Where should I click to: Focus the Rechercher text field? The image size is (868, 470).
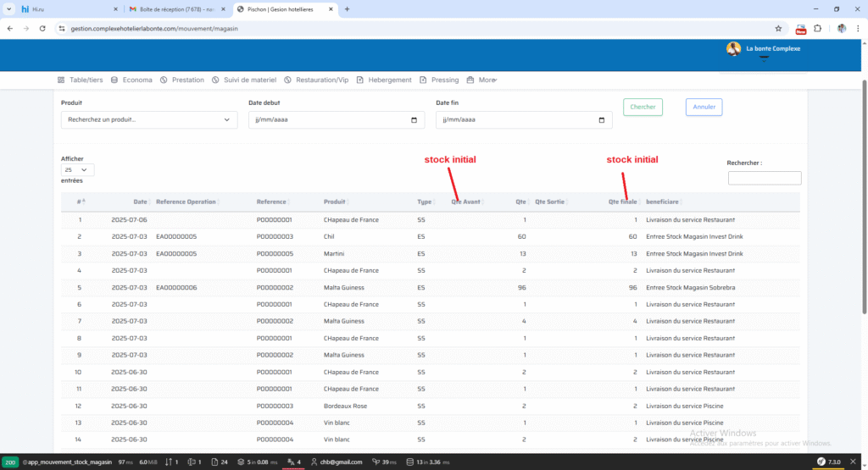[764, 178]
